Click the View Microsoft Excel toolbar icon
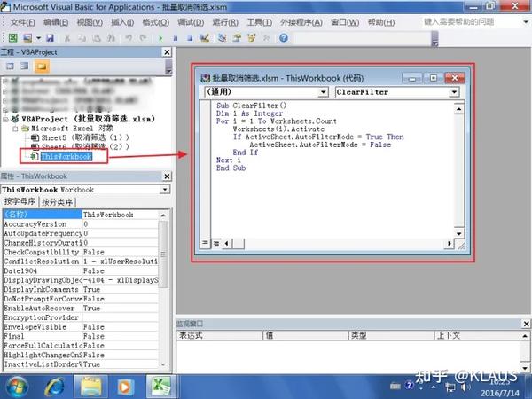Viewport: 532px width, 399px height. click(13, 37)
